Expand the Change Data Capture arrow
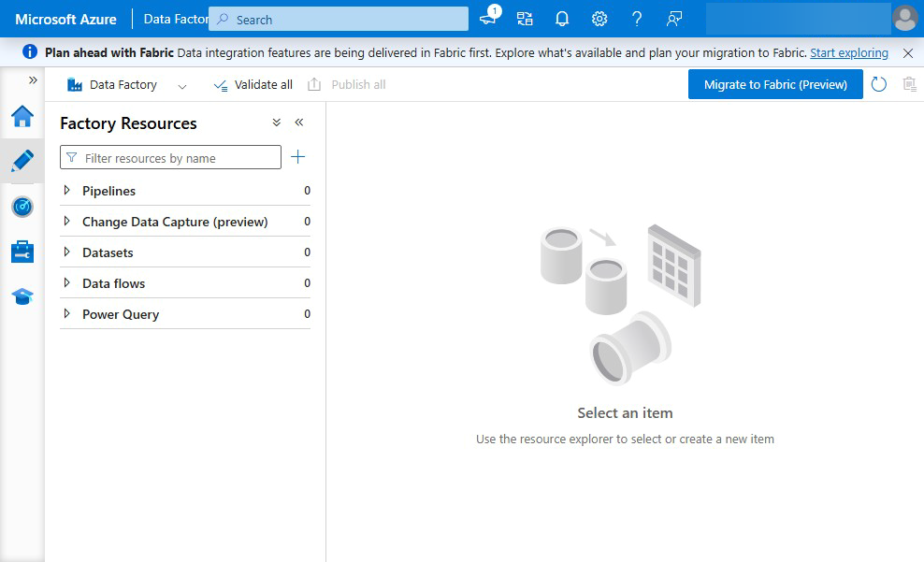The height and width of the screenshot is (562, 924). (66, 221)
